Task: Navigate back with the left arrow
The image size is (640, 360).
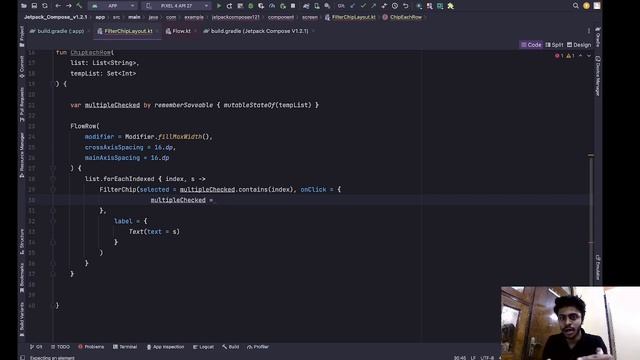Action: click(x=58, y=6)
